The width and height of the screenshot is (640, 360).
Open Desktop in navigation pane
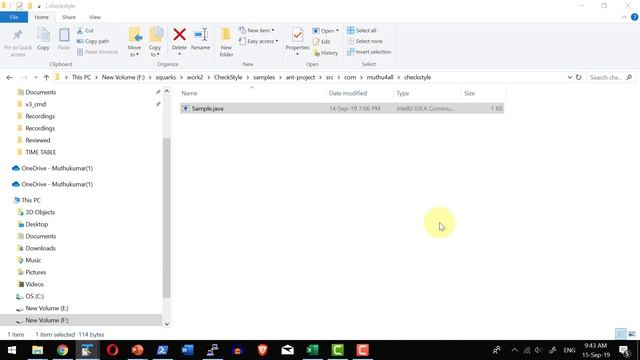coord(36,224)
